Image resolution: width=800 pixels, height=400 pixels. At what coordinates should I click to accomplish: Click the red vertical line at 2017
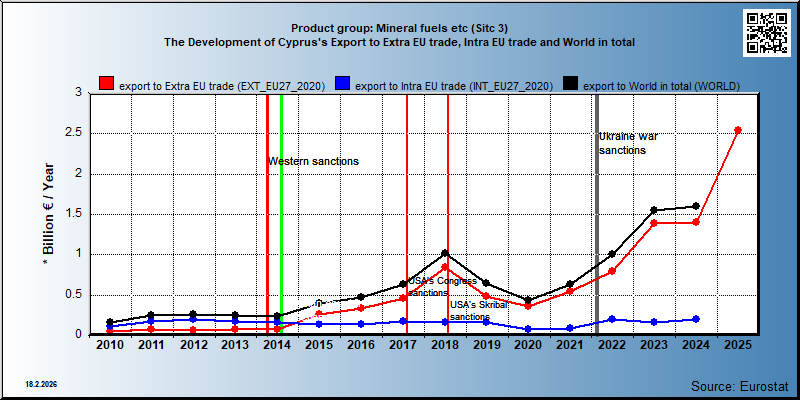407,214
